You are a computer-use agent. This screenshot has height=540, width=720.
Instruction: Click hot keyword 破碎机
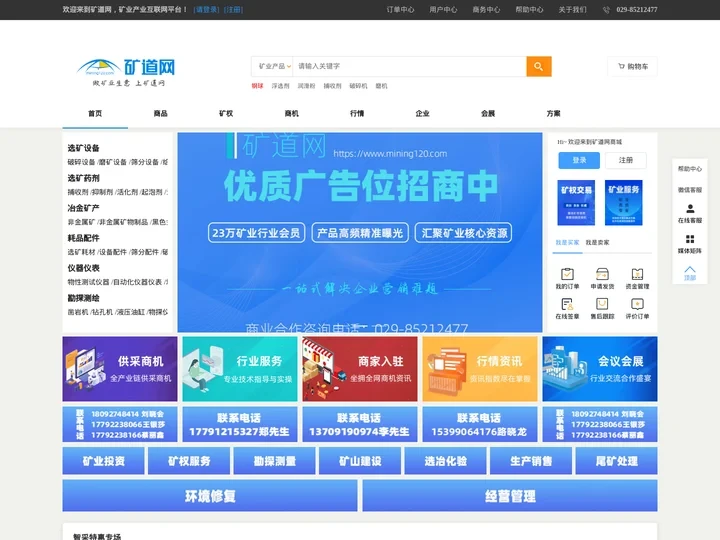[358, 86]
